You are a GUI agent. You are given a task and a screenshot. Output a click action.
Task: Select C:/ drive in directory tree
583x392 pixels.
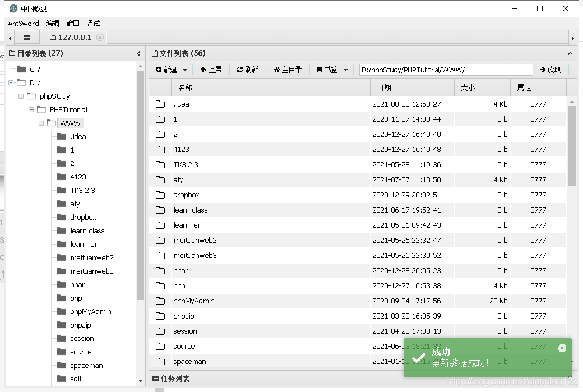[35, 69]
